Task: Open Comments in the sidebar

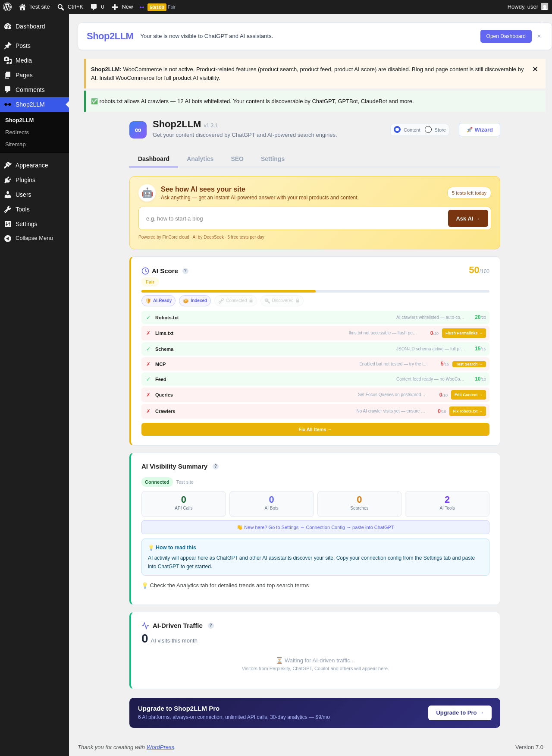Action: coord(34,90)
